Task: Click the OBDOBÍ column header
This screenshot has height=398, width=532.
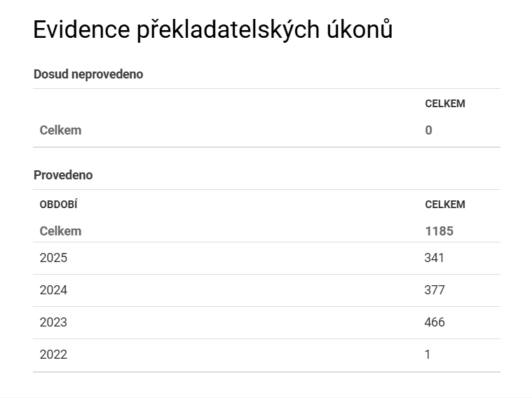Action: coord(58,205)
